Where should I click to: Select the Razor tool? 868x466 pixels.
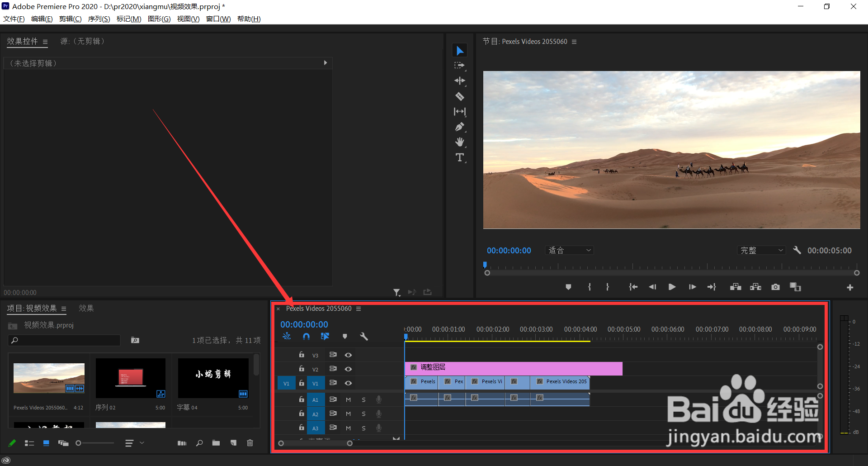(460, 96)
